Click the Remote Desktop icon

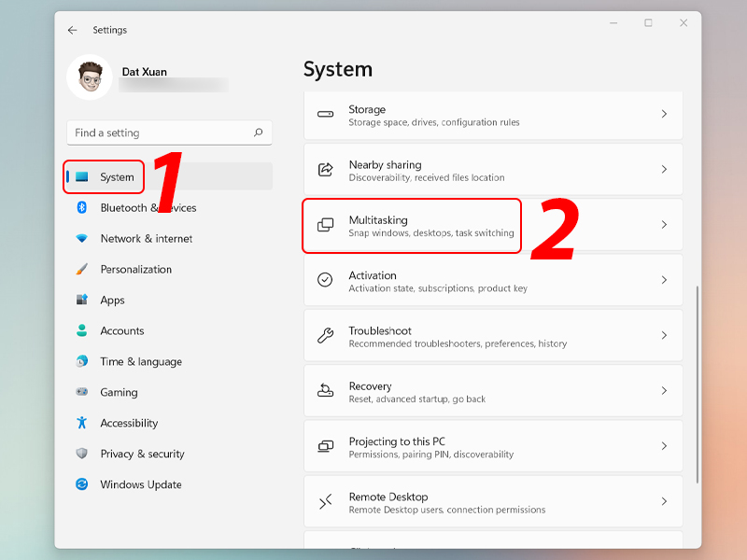pos(325,501)
